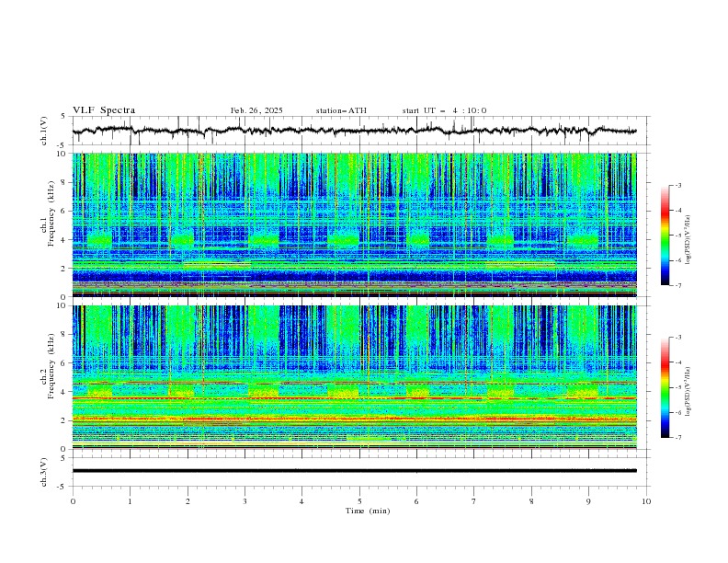Viewport: 728px width, 563px height.
Task: Click the 'ch.3(V)' waveform axis label
Action: 44,472
